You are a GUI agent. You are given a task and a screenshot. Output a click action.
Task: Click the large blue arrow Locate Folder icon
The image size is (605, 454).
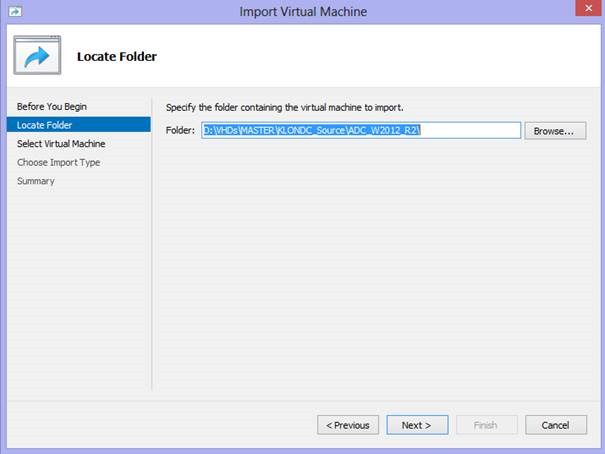(37, 55)
